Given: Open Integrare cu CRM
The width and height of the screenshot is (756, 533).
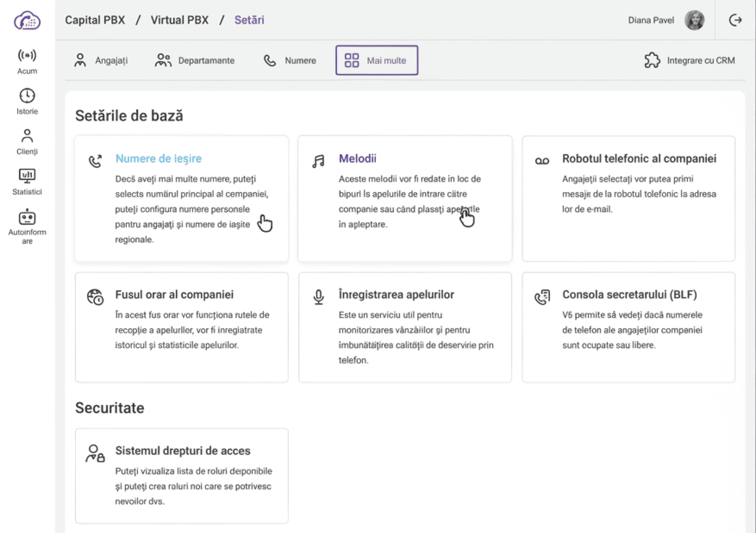Looking at the screenshot, I should coord(690,60).
